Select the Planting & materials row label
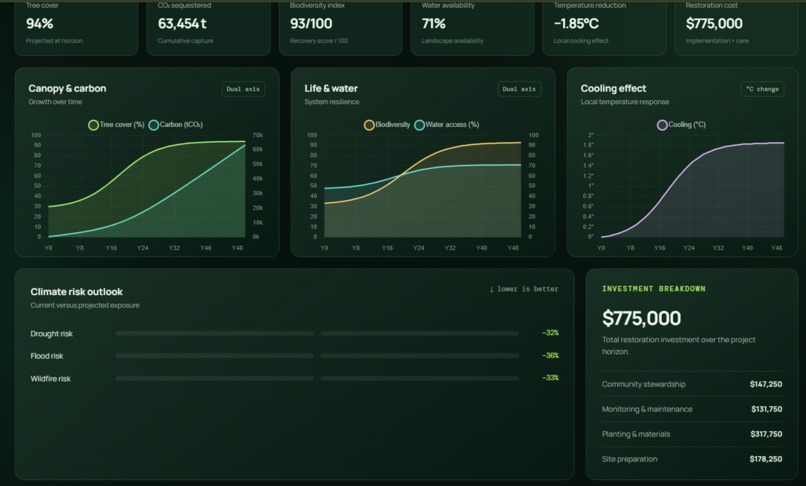 (636, 434)
